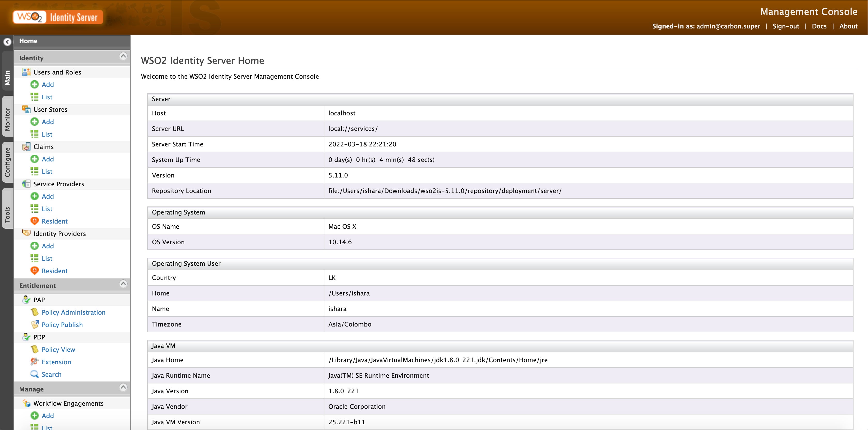Screen dimensions: 868x430
Task: Open Users and Roles in Identity section
Action: pos(57,72)
